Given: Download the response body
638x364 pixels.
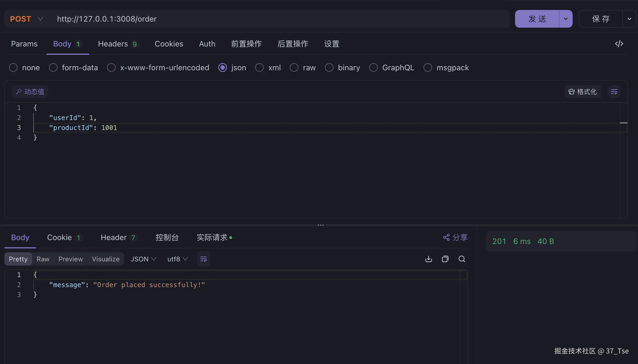Looking at the screenshot, I should [x=428, y=259].
